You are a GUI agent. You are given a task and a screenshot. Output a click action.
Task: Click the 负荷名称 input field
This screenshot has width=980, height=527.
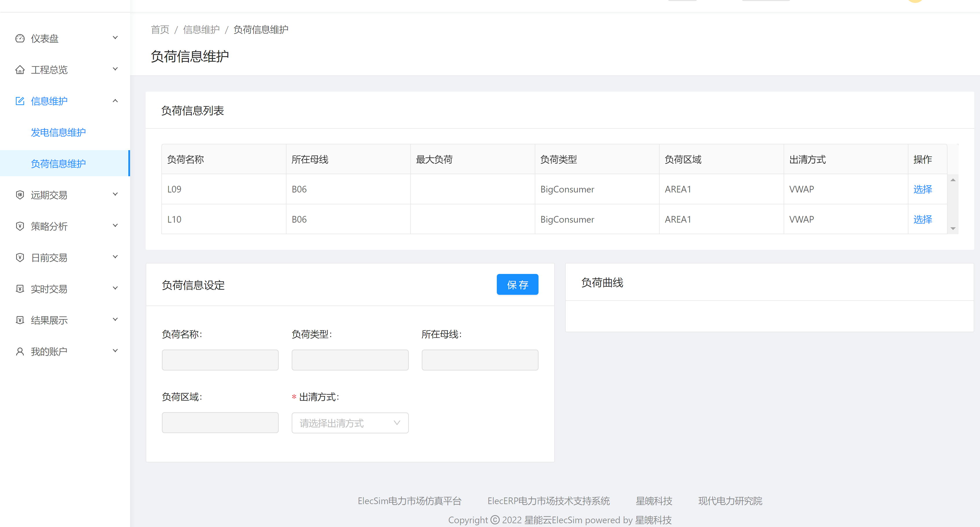[220, 360]
